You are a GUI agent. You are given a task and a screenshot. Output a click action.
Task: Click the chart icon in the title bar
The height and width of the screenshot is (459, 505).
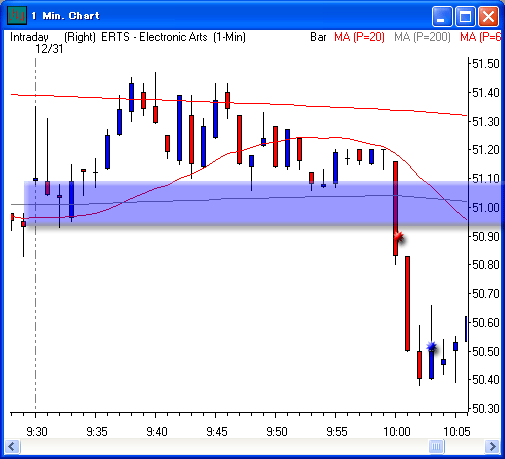tap(17, 15)
